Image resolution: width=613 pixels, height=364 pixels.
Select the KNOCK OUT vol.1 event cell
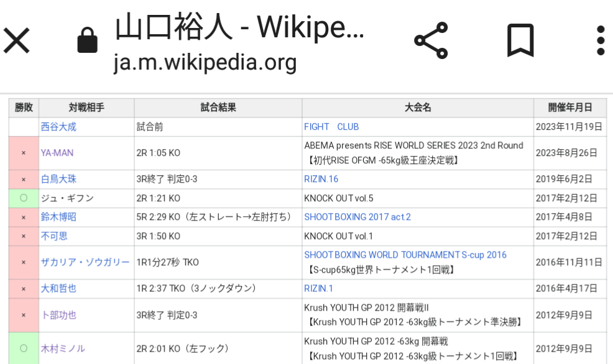point(418,236)
